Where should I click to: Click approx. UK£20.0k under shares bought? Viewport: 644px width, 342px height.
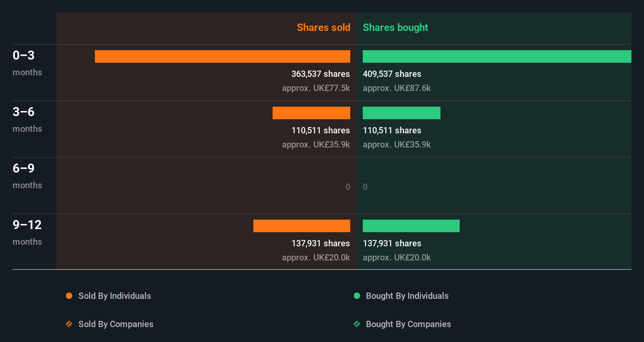point(397,258)
